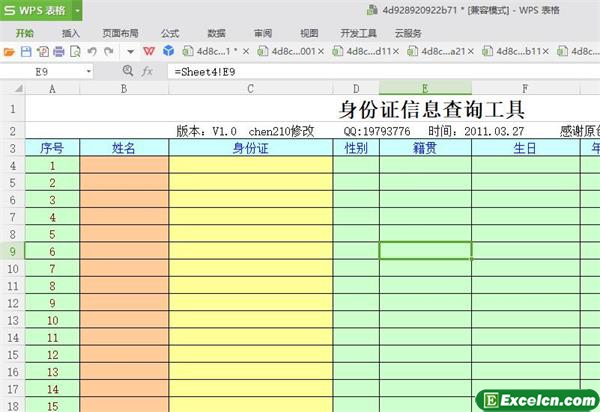Select column C header

(x=250, y=89)
